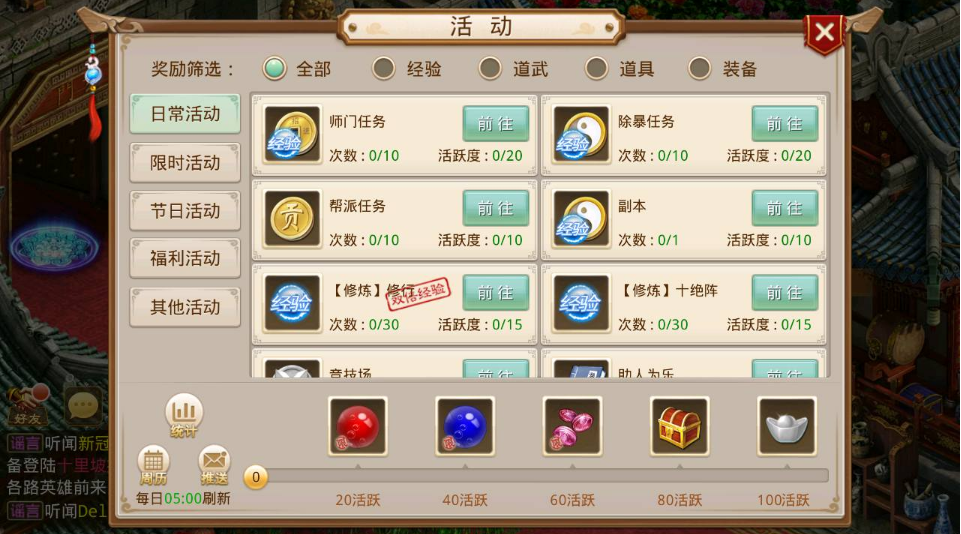Image resolution: width=961 pixels, height=534 pixels.
Task: Open the chat bubble icon
Action: coord(83,406)
